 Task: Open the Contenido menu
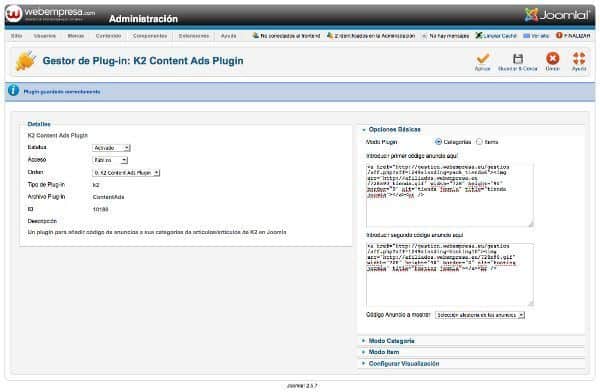108,36
